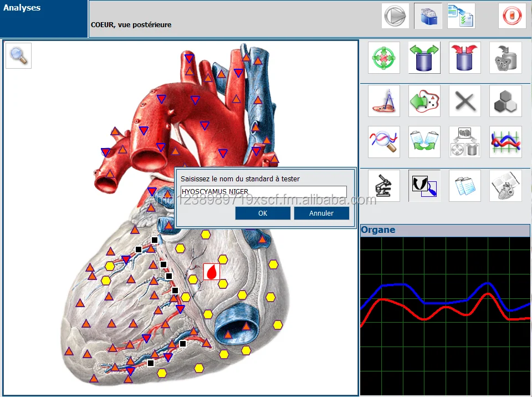This screenshot has height=397, width=532.
Task: Import data with the red-arrows container icon
Action: (464, 58)
